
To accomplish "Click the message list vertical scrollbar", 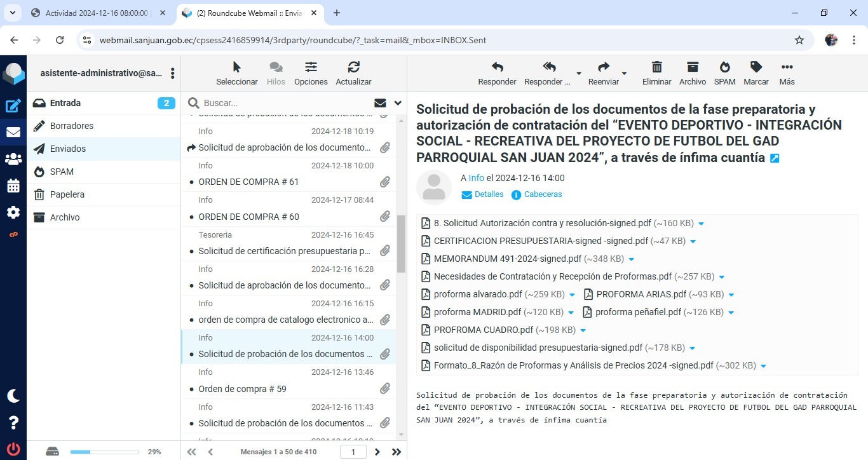I will click(401, 244).
